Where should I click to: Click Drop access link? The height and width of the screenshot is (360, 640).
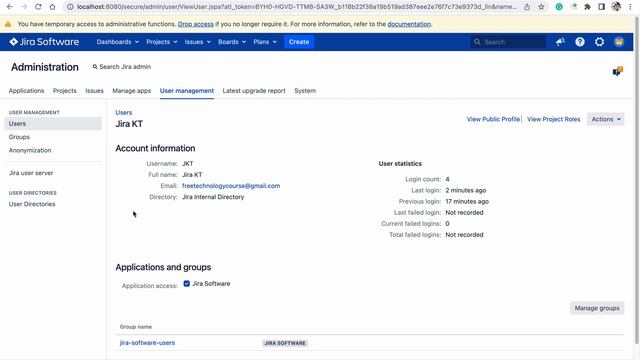tap(196, 24)
